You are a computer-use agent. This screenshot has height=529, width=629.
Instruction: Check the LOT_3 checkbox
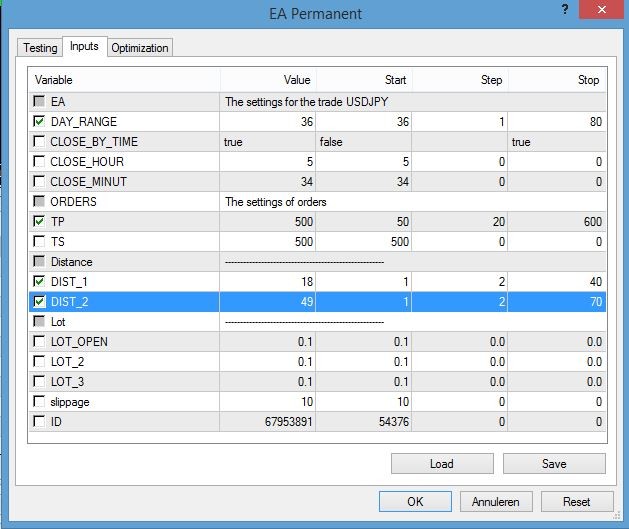(x=39, y=381)
